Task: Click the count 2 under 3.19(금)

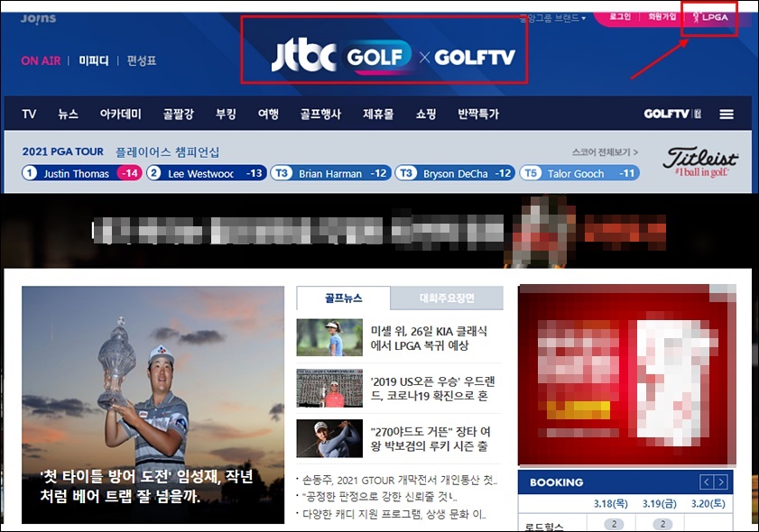Action: 662,524
